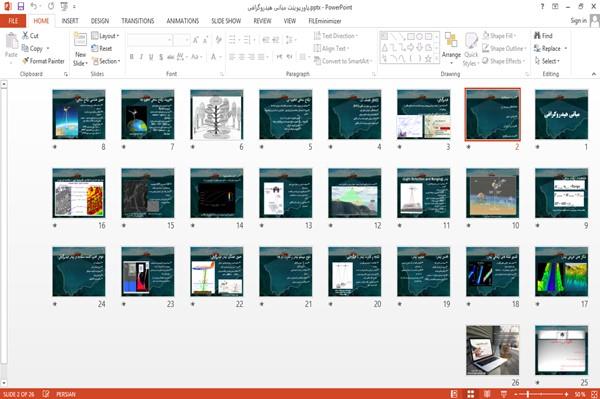Click the Cut scissors icon
Image resolution: width=600 pixels, height=399 pixels.
click(x=26, y=36)
